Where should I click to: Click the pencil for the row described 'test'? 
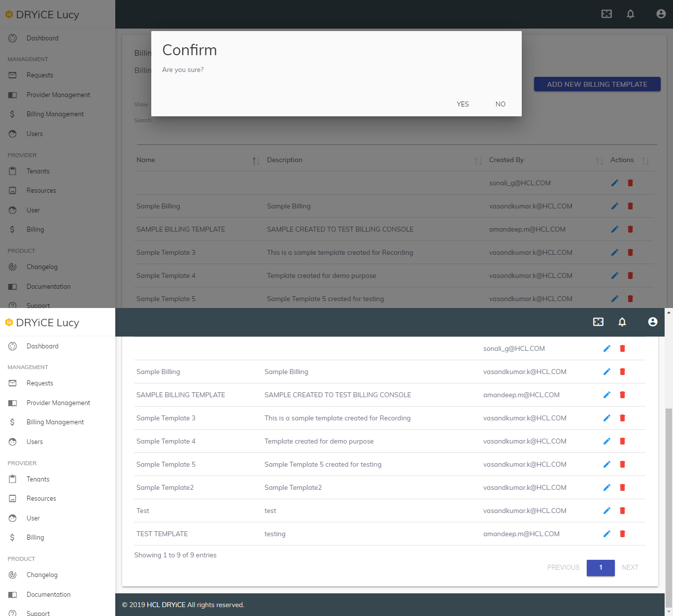(x=607, y=511)
